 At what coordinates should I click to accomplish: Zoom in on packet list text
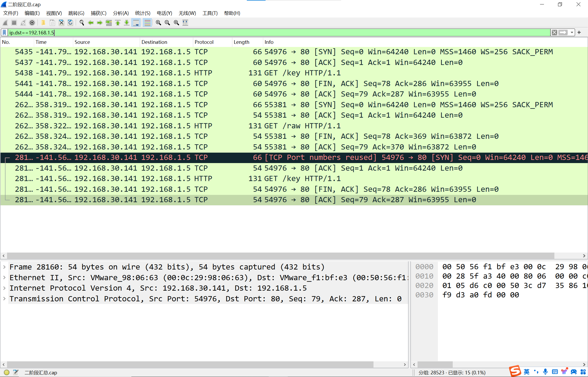[158, 23]
